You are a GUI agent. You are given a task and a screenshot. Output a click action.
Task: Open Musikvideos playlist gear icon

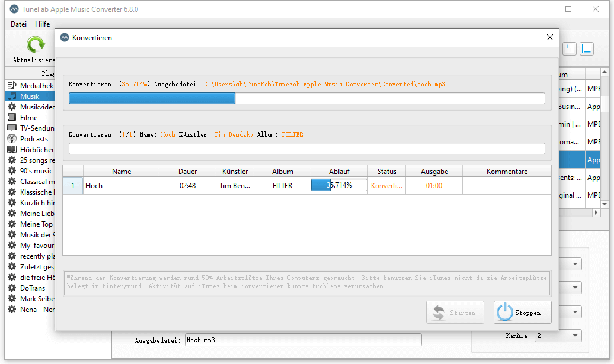[x=12, y=107]
